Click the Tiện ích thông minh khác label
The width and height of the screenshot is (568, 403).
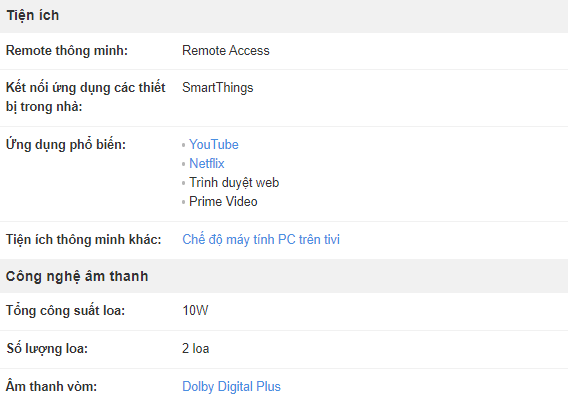tap(83, 239)
